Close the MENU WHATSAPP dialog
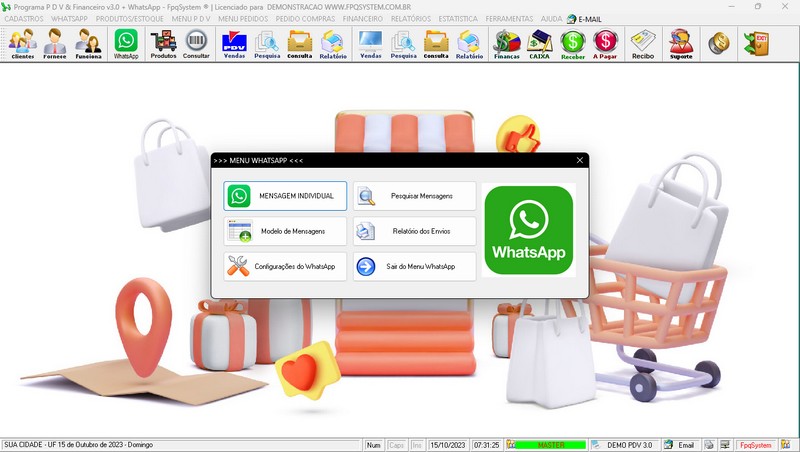800x452 pixels. pyautogui.click(x=580, y=160)
